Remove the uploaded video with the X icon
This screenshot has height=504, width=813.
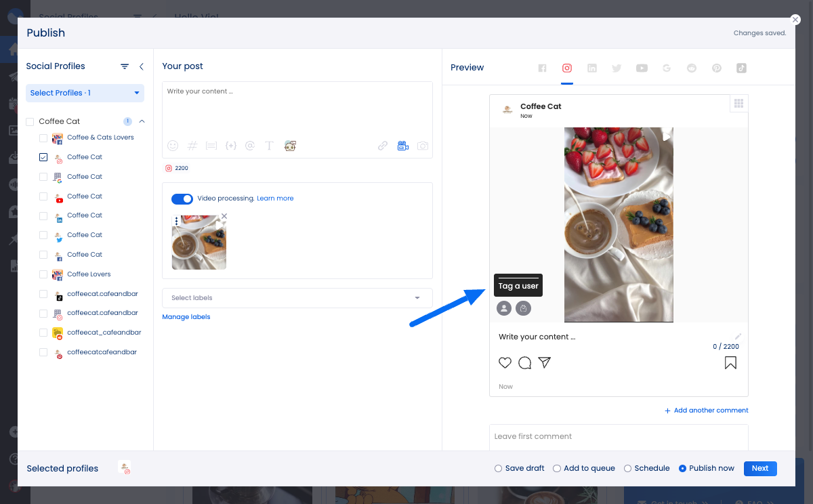click(224, 216)
